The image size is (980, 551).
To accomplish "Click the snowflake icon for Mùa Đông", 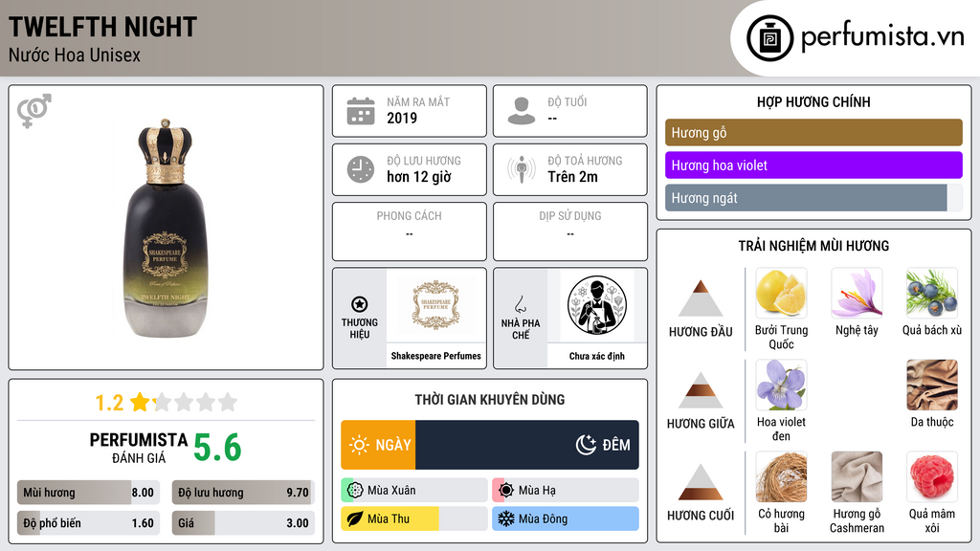I will pos(506,519).
